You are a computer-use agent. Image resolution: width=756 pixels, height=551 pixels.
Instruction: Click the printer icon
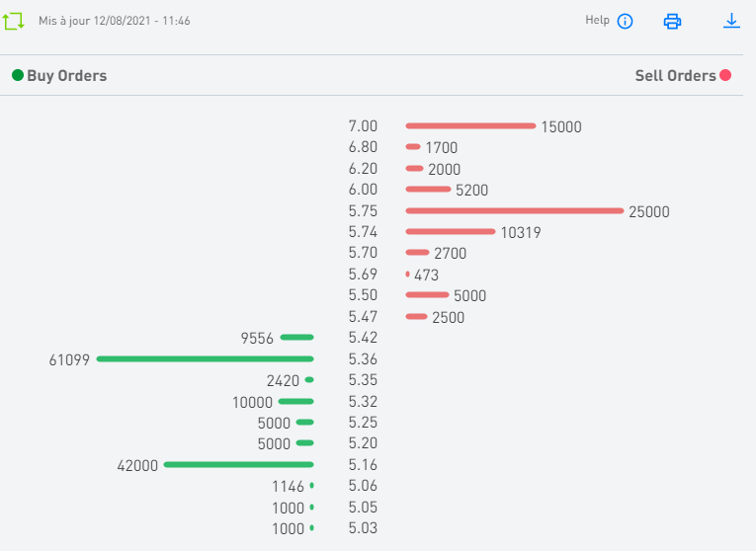(673, 21)
